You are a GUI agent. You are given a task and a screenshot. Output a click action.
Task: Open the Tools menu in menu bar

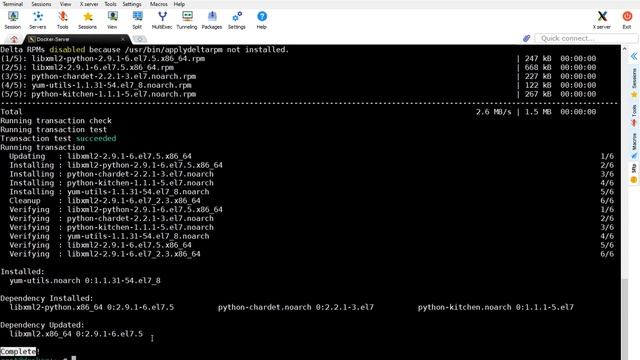[x=110, y=4]
